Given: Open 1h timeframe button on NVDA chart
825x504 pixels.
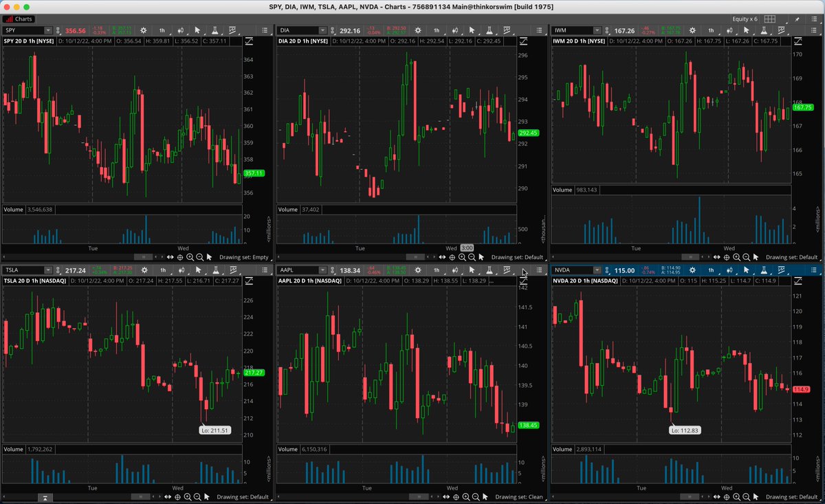Looking at the screenshot, I should 711,270.
